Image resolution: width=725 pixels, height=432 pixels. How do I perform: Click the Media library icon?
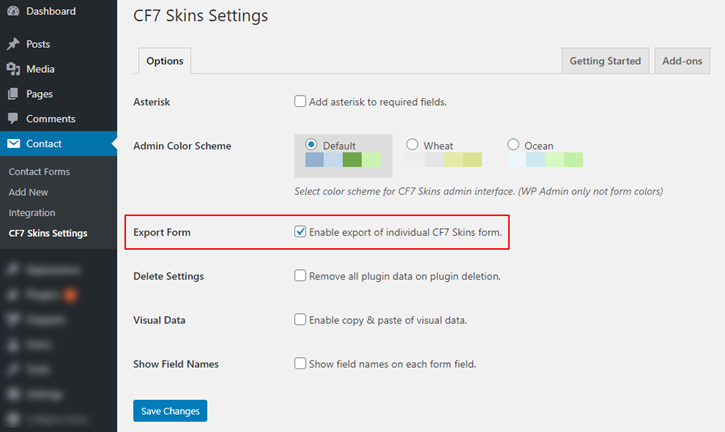pyautogui.click(x=13, y=69)
